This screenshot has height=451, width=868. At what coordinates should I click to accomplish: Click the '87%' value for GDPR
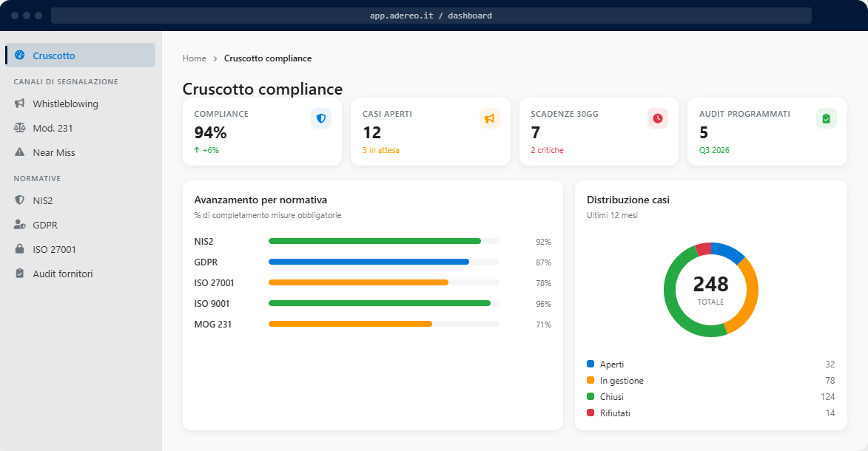(x=544, y=262)
